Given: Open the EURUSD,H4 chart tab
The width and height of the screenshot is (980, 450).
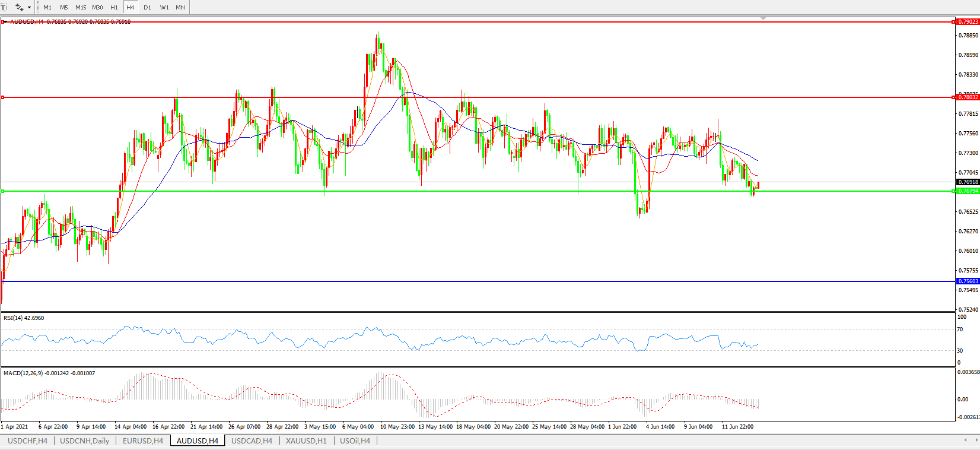Looking at the screenshot, I should (143, 441).
